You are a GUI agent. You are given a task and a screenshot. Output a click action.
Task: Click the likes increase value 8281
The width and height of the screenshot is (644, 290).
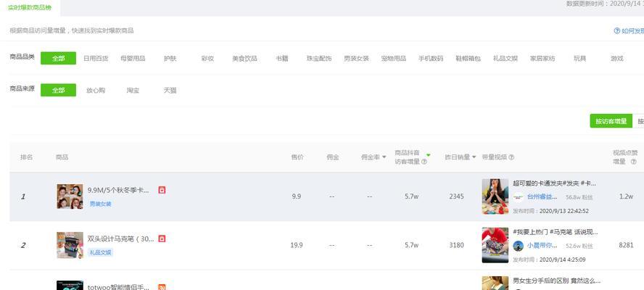point(627,245)
